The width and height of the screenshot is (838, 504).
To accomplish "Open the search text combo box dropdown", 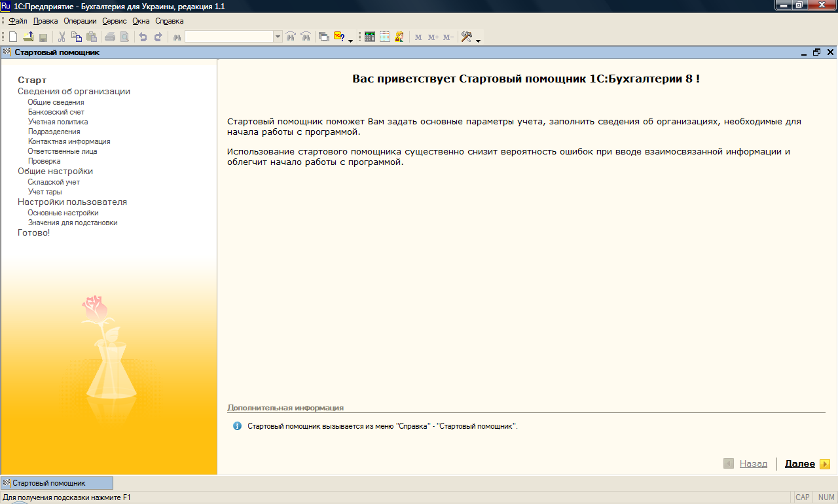I will click(278, 37).
